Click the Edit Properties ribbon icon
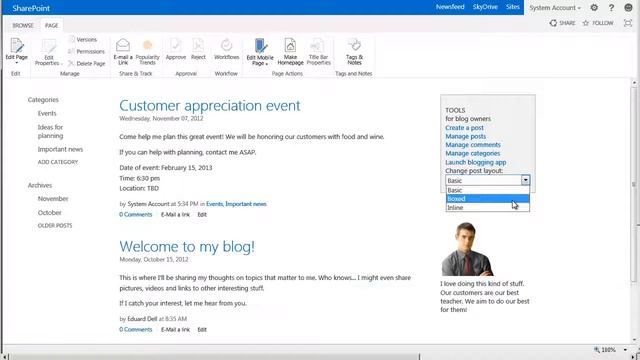This screenshot has height=360, width=640. tap(49, 52)
